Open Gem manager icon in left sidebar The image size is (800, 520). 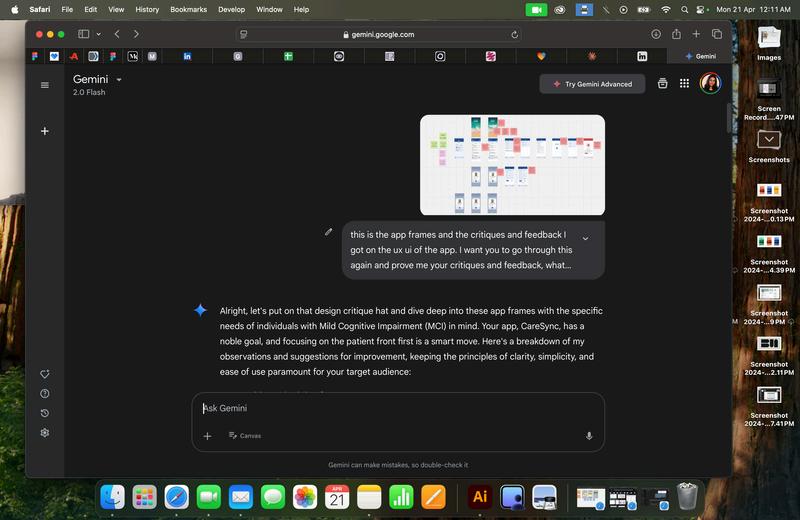45,374
